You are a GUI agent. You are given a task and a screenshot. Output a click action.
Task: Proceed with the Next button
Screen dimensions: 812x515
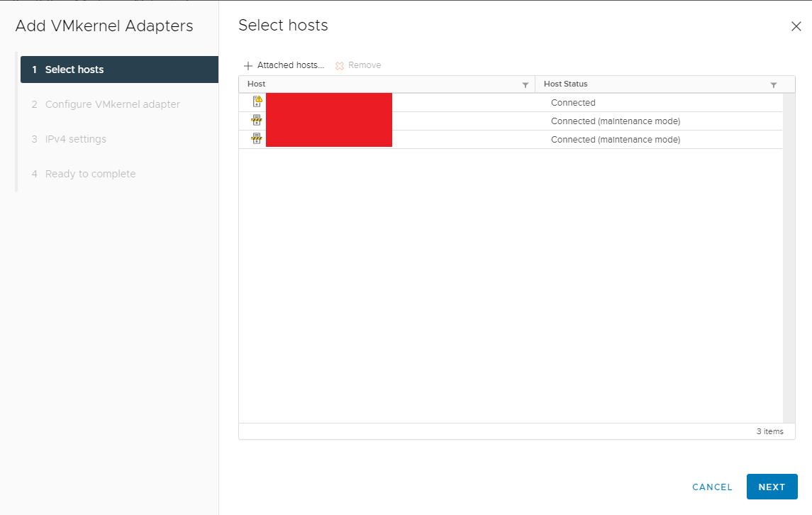pos(772,487)
